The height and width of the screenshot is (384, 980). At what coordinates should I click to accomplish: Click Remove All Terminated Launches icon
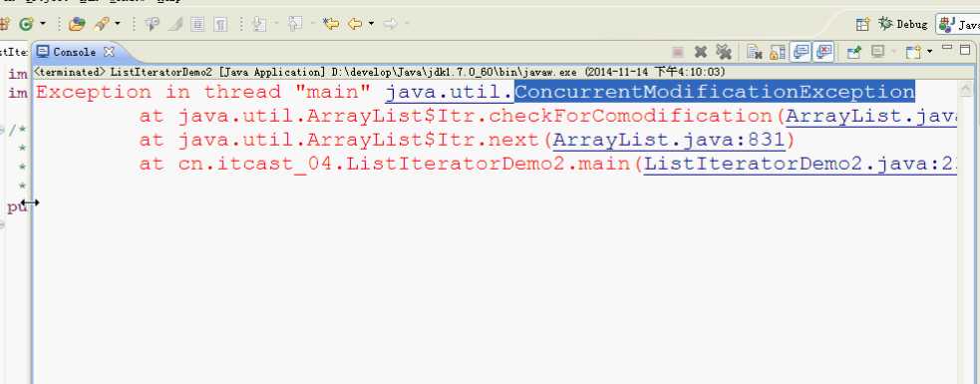(x=724, y=52)
